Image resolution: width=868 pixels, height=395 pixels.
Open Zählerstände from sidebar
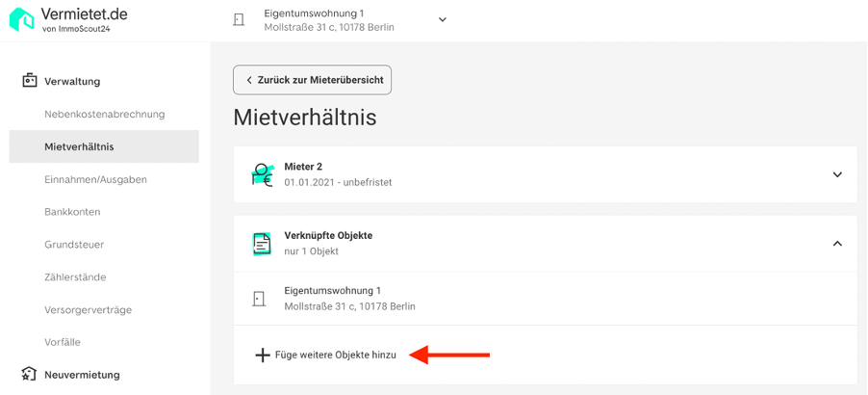click(x=75, y=277)
